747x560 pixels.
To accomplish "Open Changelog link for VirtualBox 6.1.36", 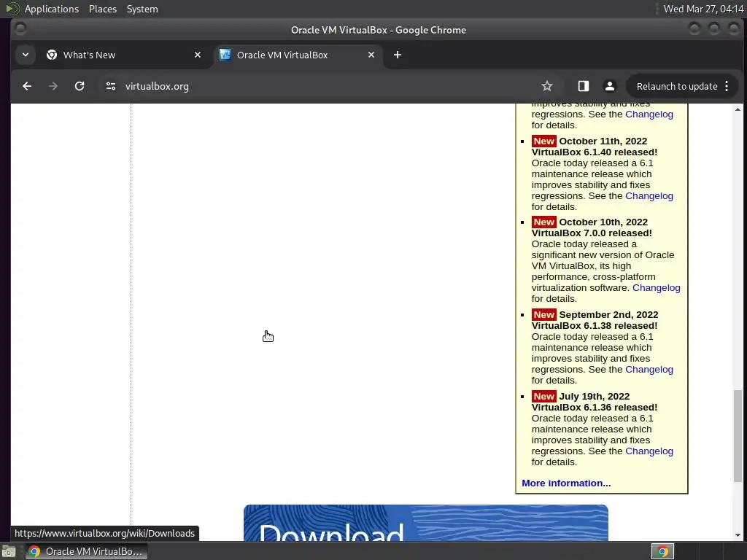I will point(649,451).
